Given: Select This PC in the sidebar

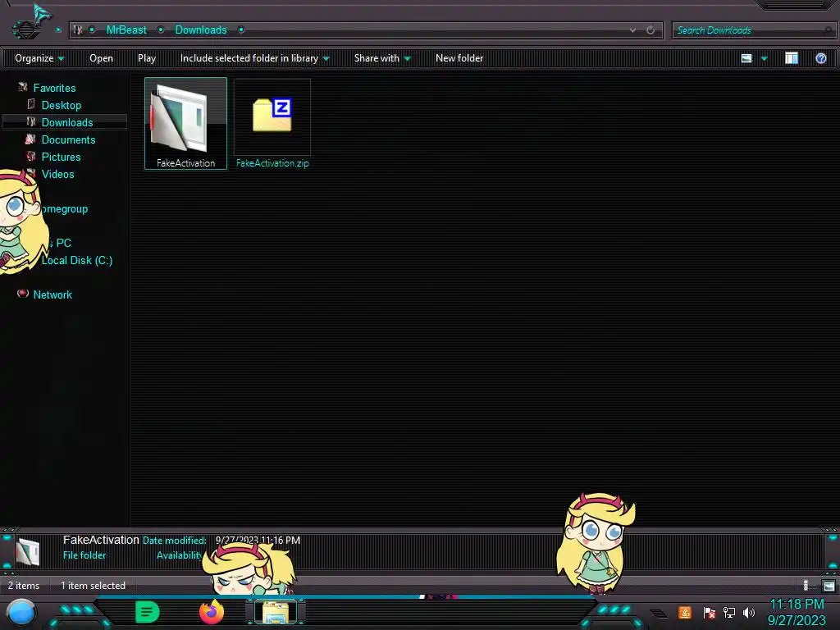Looking at the screenshot, I should click(61, 243).
